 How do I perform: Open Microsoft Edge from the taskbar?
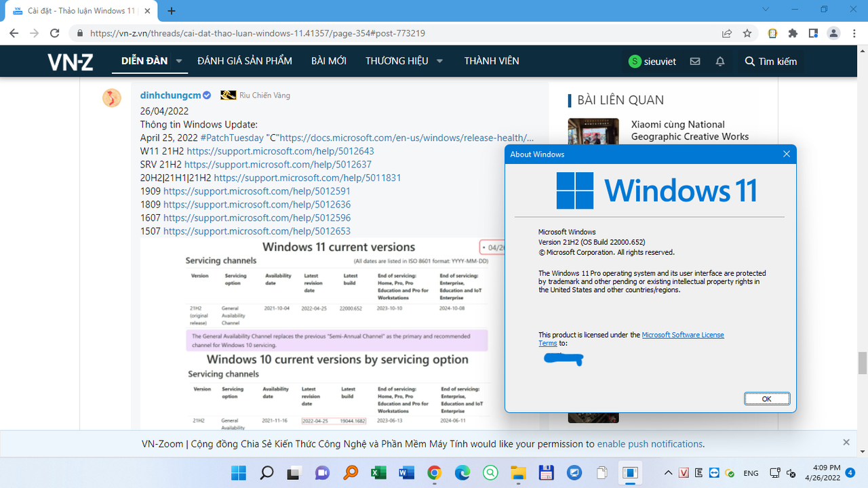(x=462, y=472)
